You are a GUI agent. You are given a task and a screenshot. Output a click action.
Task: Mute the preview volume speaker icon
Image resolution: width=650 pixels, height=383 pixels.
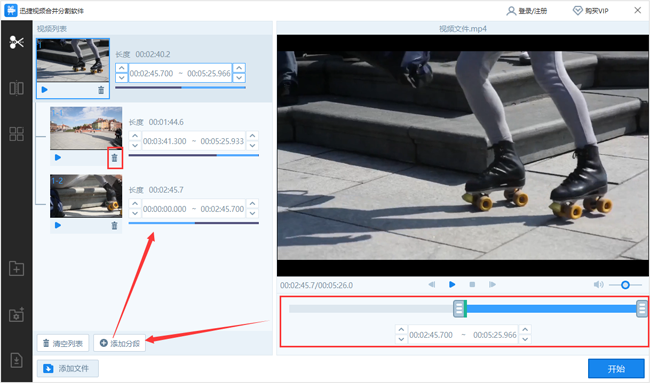[x=599, y=285]
